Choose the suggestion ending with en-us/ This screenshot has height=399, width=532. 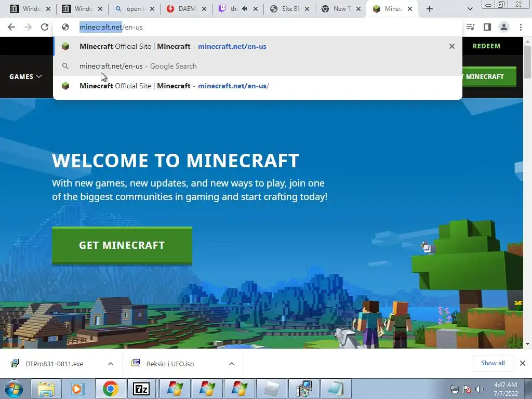coord(258,86)
